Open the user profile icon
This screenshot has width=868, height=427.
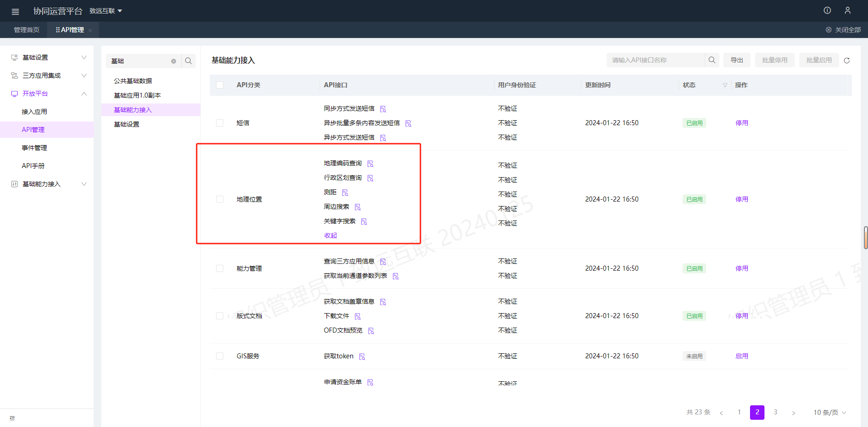click(847, 10)
